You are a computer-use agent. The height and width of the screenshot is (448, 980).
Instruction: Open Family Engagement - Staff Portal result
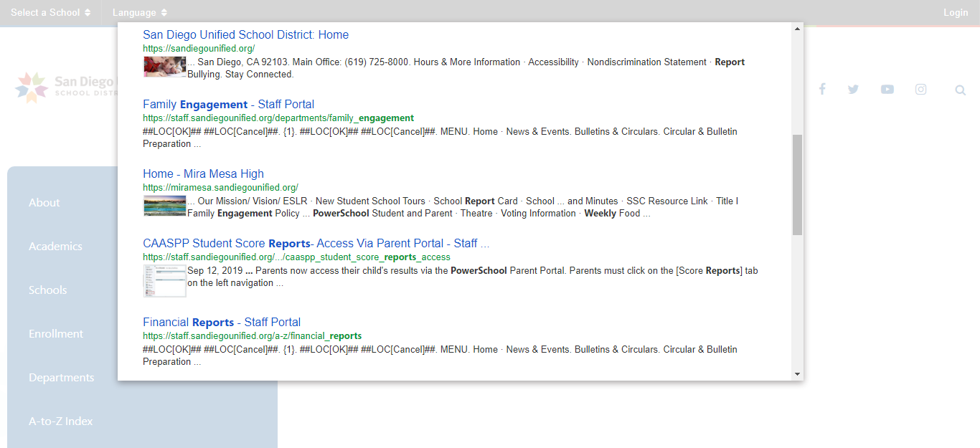point(228,104)
